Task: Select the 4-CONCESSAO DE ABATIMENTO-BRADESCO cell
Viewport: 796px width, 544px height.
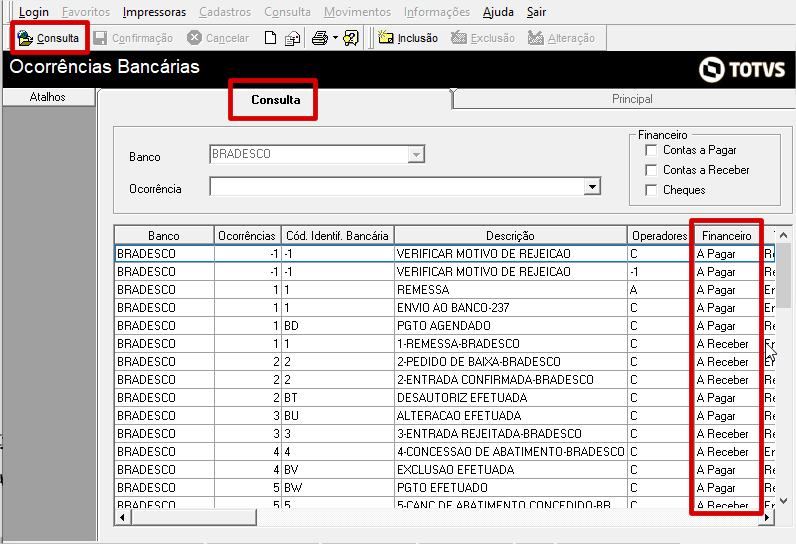Action: 510,452
